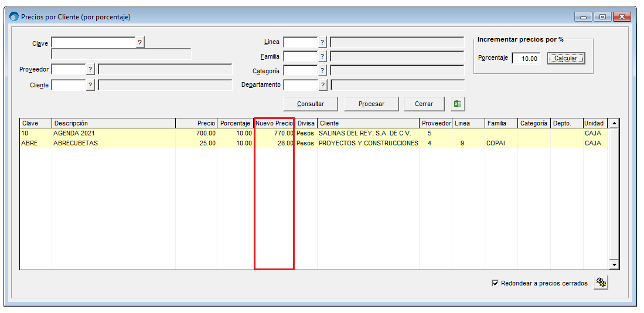Click the Cerrar button

tap(424, 104)
